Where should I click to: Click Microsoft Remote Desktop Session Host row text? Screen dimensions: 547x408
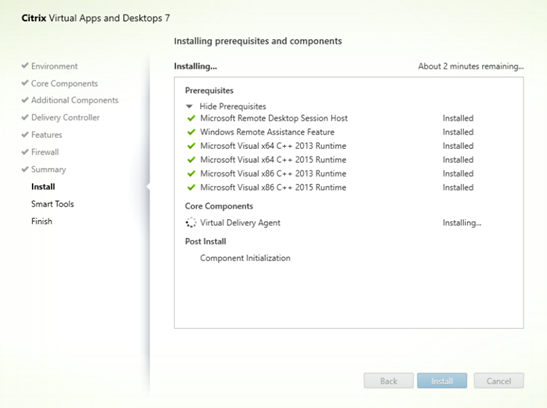(x=274, y=118)
